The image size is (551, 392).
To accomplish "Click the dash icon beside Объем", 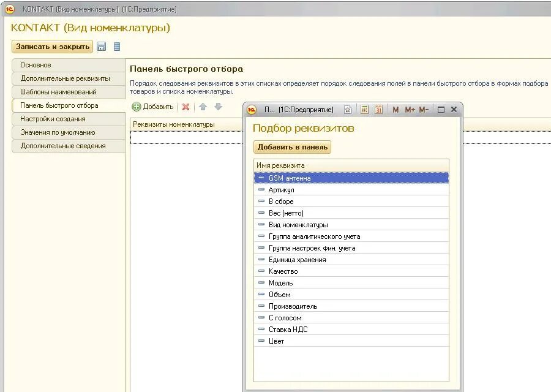I will (261, 294).
